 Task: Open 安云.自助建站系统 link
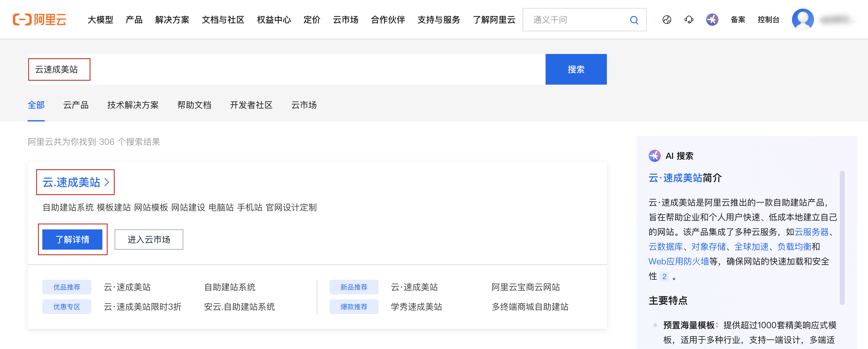[240, 307]
